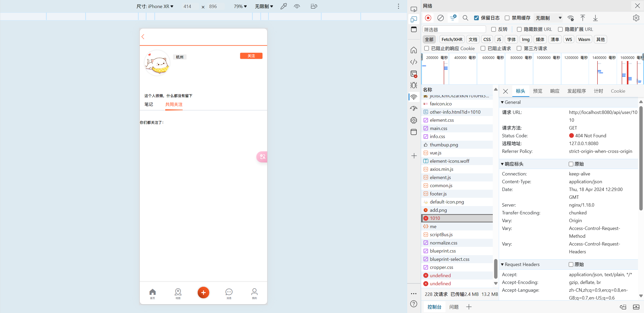The image size is (644, 313).
Task: Toggle the Preserve log checkbox
Action: pos(476,18)
